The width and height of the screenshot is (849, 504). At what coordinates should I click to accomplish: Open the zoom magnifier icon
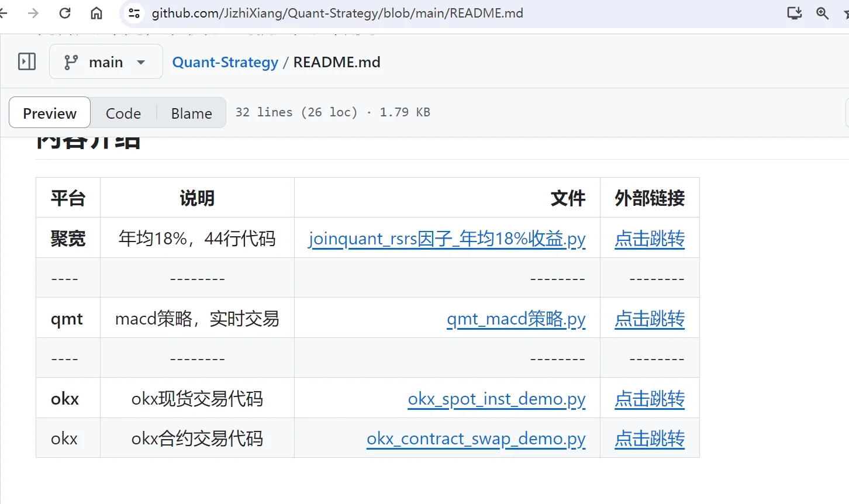pos(822,13)
